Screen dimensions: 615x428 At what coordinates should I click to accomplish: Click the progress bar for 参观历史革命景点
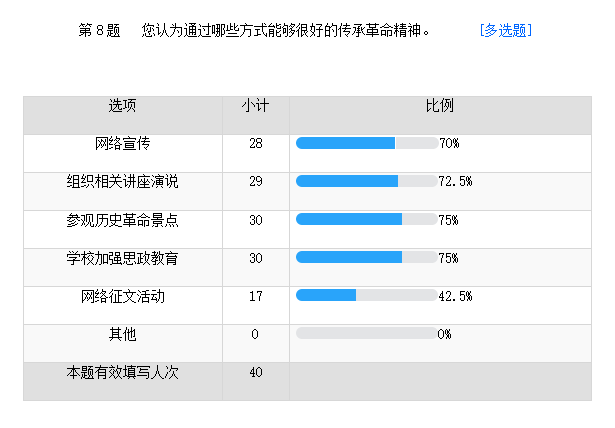(366, 219)
